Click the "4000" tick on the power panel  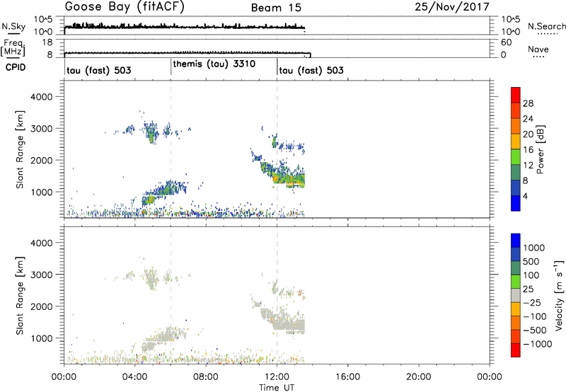[43, 97]
